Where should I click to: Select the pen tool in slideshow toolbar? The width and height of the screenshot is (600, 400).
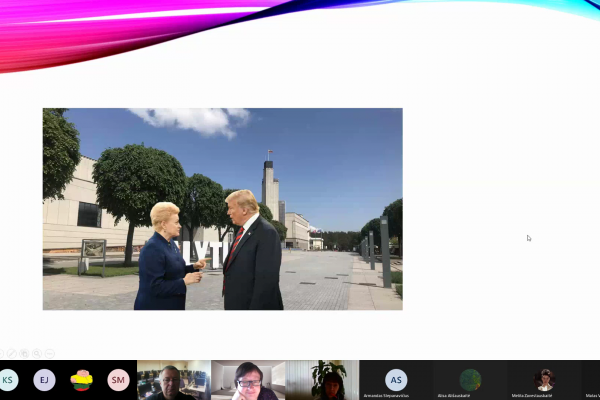pyautogui.click(x=12, y=354)
